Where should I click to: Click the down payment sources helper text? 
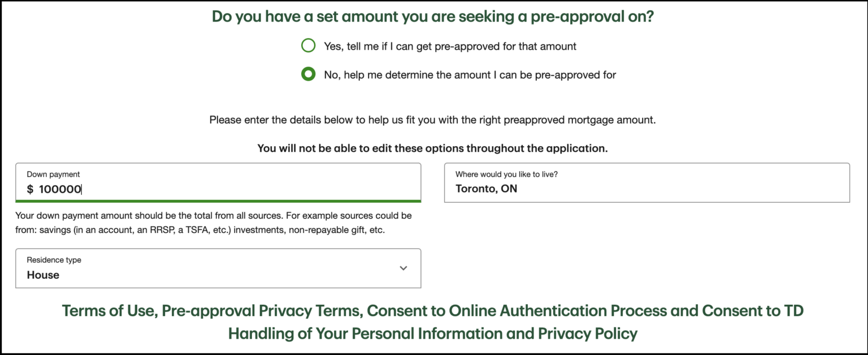click(214, 223)
